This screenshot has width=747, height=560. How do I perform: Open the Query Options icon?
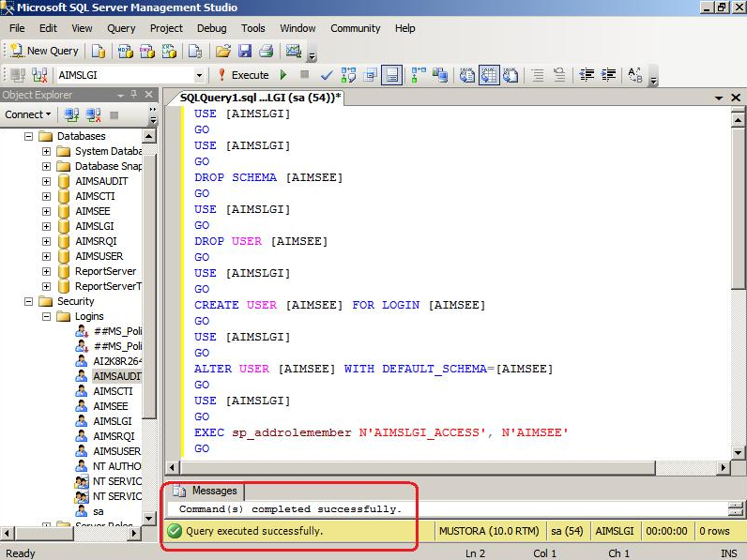coord(370,75)
